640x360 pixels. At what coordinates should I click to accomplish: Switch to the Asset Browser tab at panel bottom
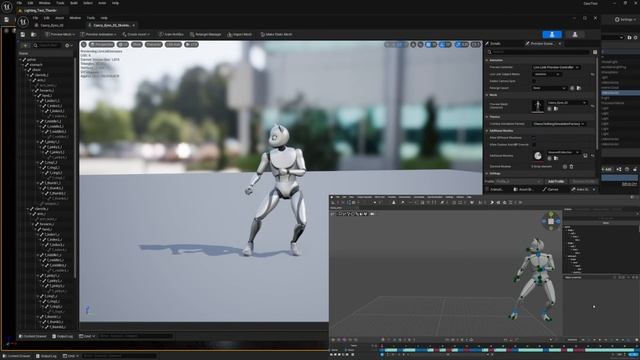pos(523,189)
